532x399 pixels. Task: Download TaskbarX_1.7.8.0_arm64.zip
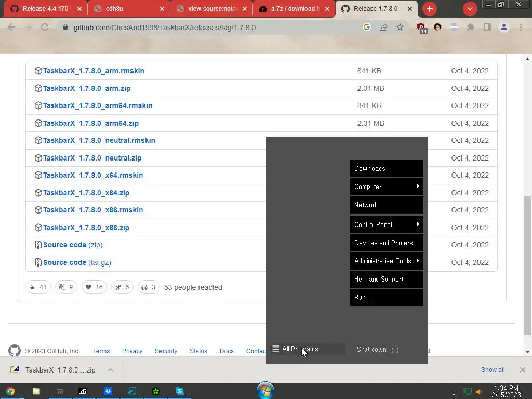pos(90,123)
